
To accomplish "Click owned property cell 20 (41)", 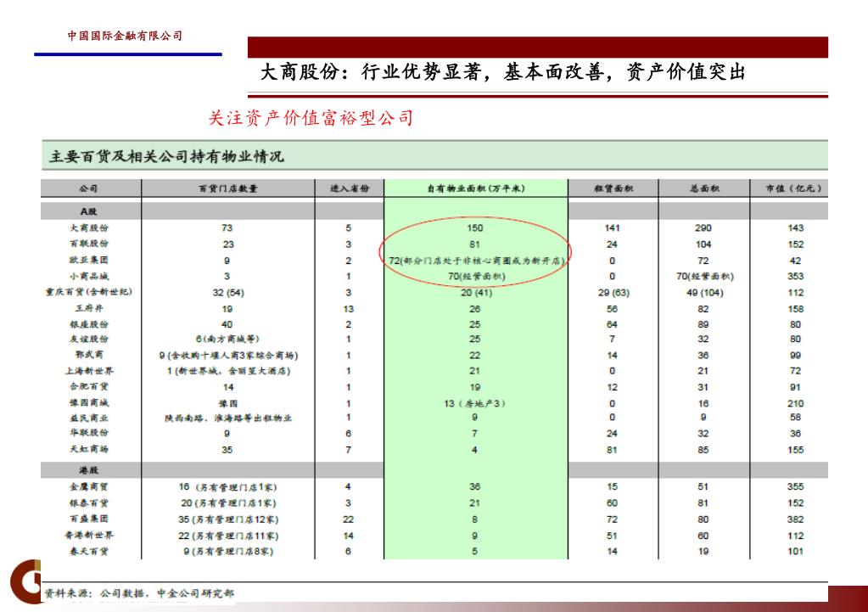I will pos(476,293).
